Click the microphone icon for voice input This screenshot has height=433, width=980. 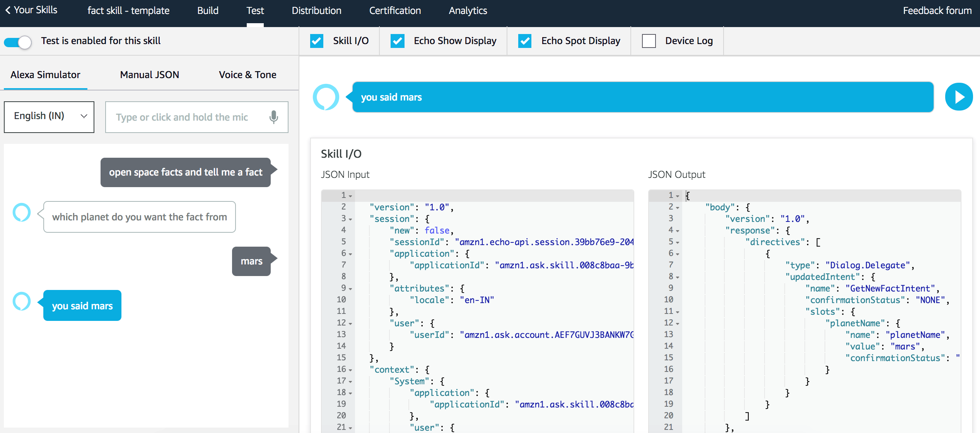tap(273, 117)
